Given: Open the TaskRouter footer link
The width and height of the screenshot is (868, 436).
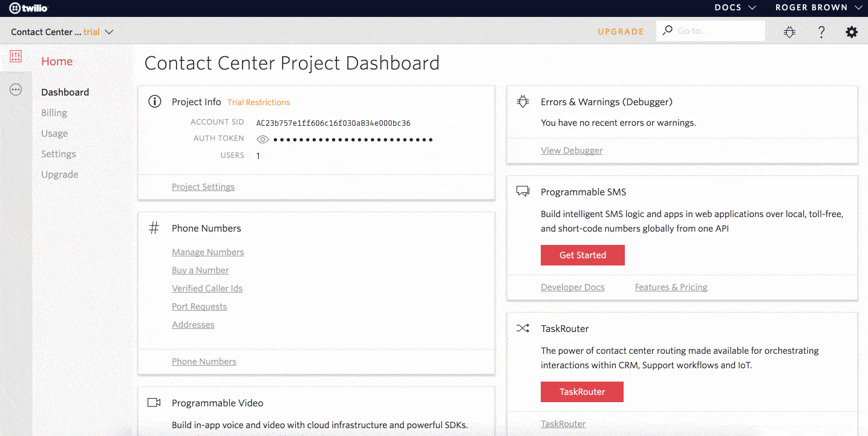Looking at the screenshot, I should pyautogui.click(x=563, y=424).
